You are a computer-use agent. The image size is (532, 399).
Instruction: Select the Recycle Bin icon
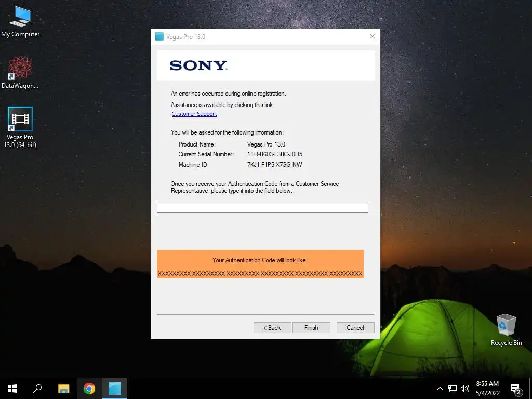(x=506, y=330)
